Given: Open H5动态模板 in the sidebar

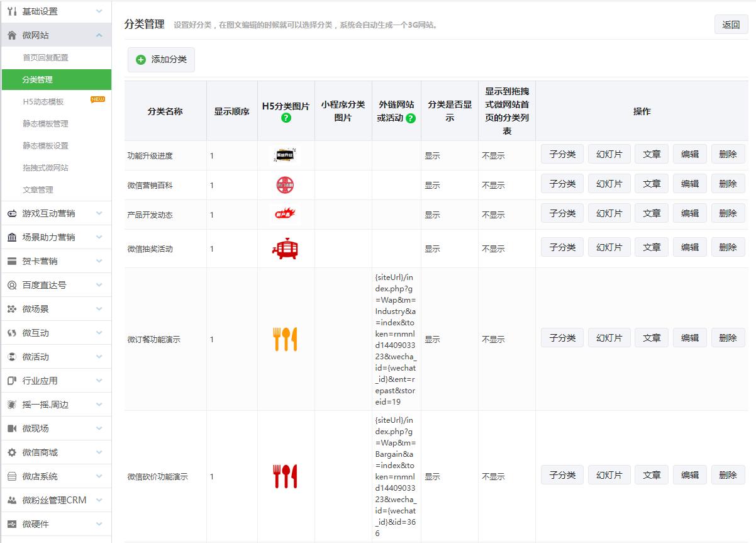Looking at the screenshot, I should coord(43,102).
